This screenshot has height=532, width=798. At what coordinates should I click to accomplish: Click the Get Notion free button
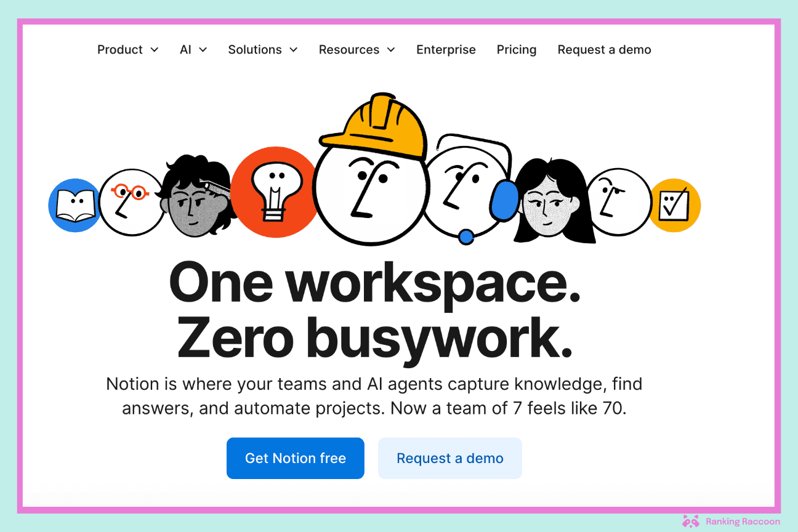[x=295, y=458]
